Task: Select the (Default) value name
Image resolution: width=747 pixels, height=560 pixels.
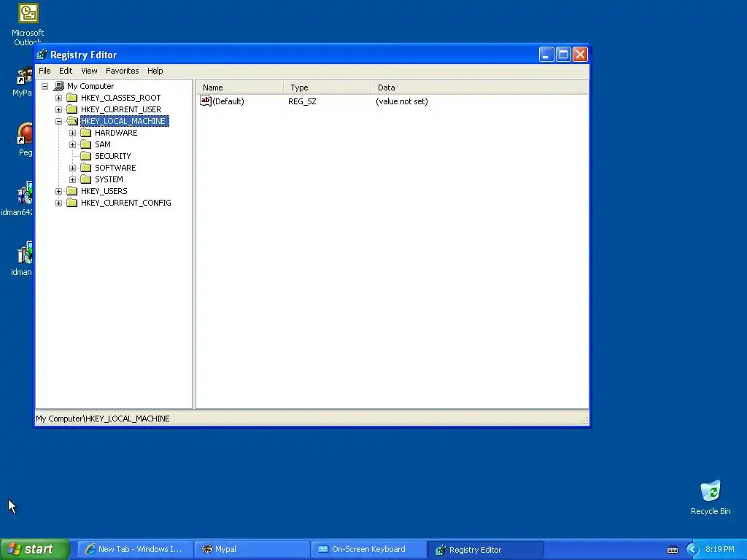Action: point(228,101)
